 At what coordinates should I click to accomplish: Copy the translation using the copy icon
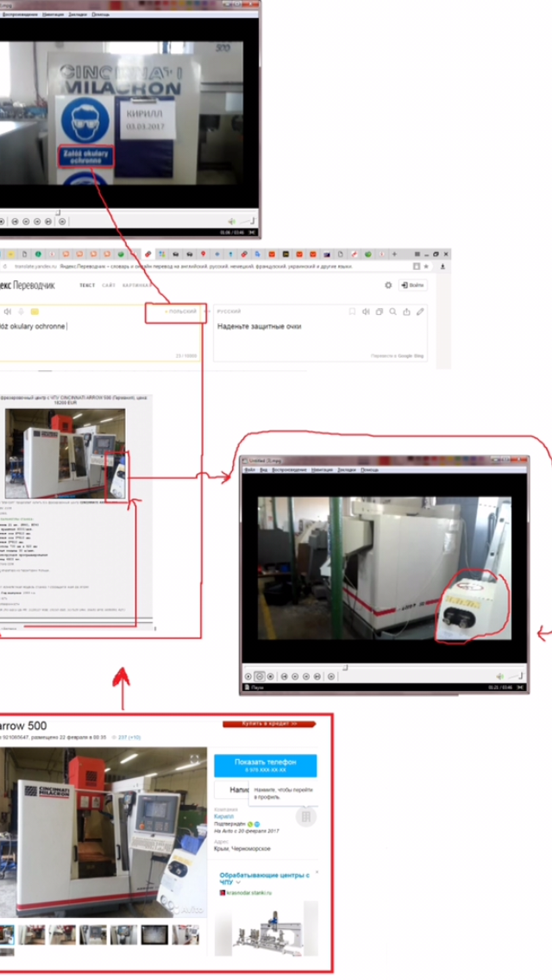[379, 311]
